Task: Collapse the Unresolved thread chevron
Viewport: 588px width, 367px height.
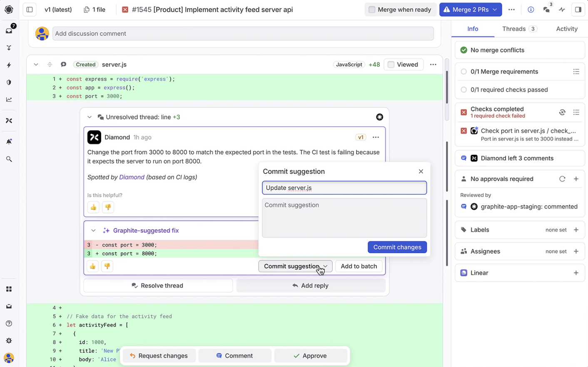Action: click(89, 117)
